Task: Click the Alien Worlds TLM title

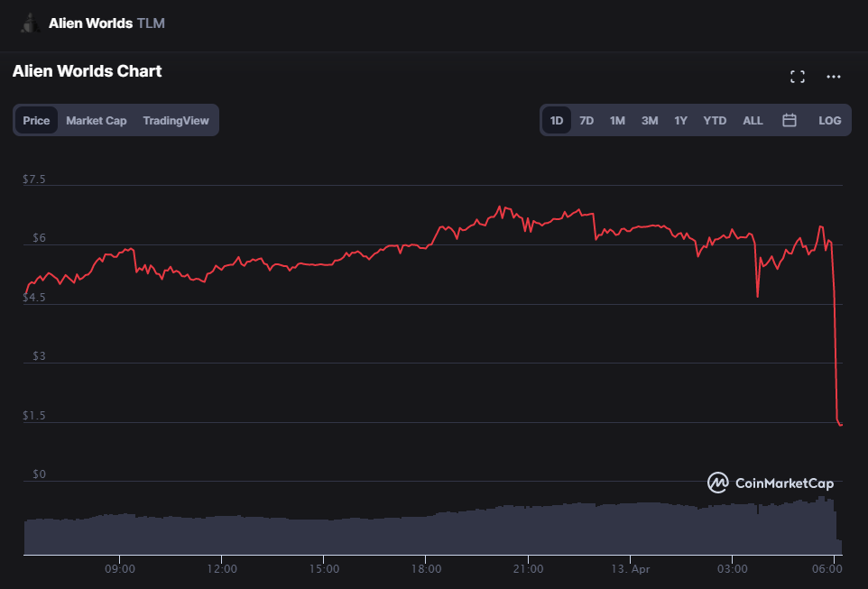Action: click(106, 23)
